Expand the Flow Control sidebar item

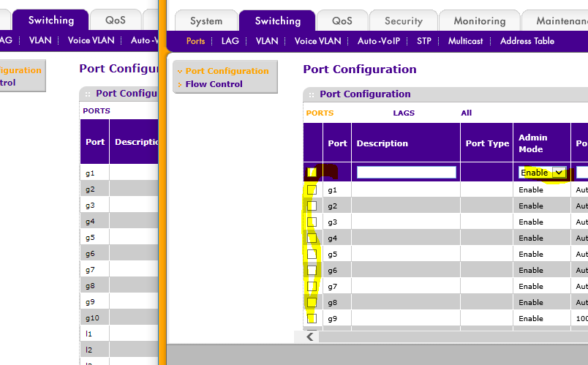214,84
